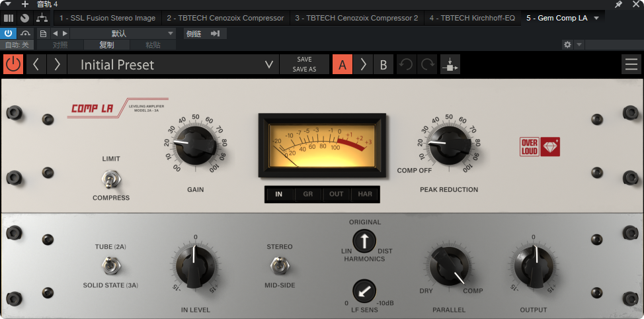Click the 粘贴 paste button

pyautogui.click(x=153, y=45)
